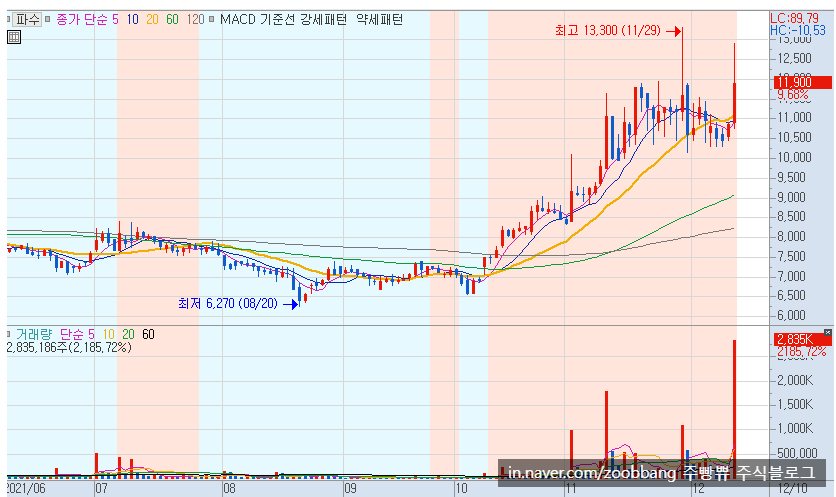Click the red 2185.72% volume change text
This screenshot has width=836, height=497.
801,351
